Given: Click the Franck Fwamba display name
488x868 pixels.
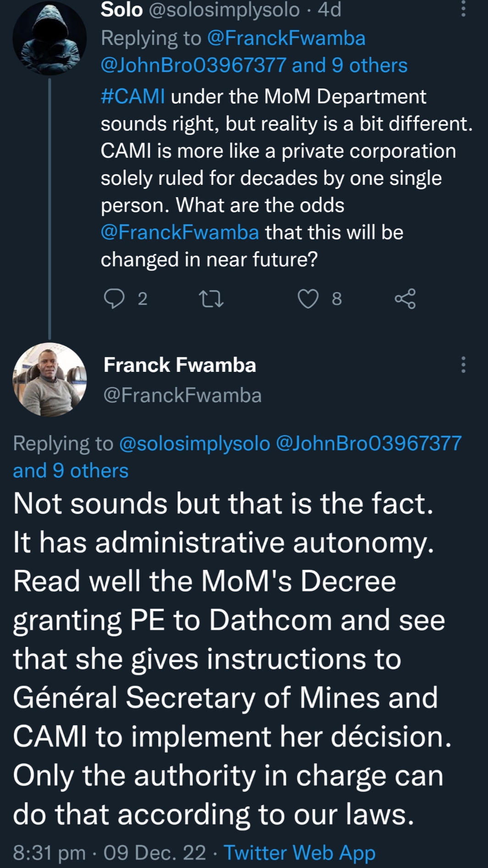Looking at the screenshot, I should (x=180, y=365).
